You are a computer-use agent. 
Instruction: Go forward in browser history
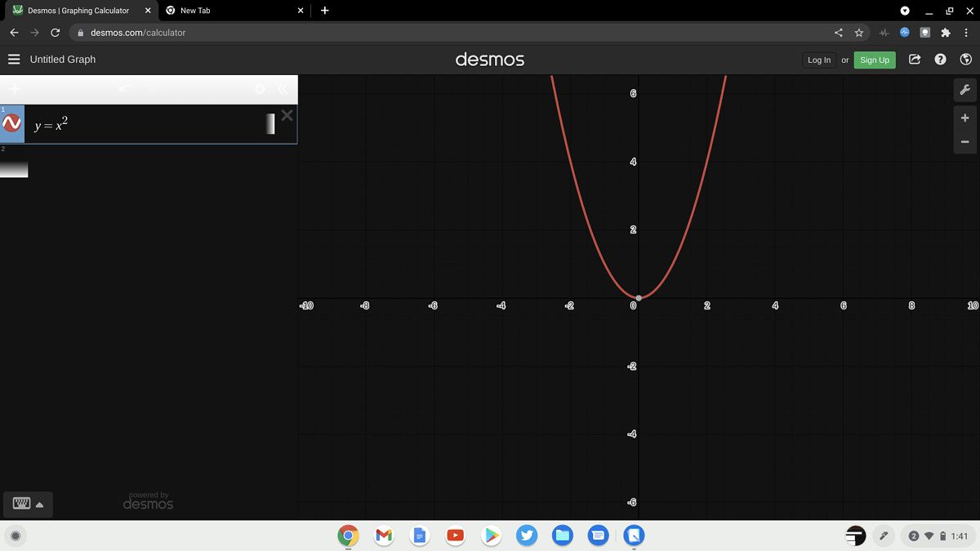[34, 33]
